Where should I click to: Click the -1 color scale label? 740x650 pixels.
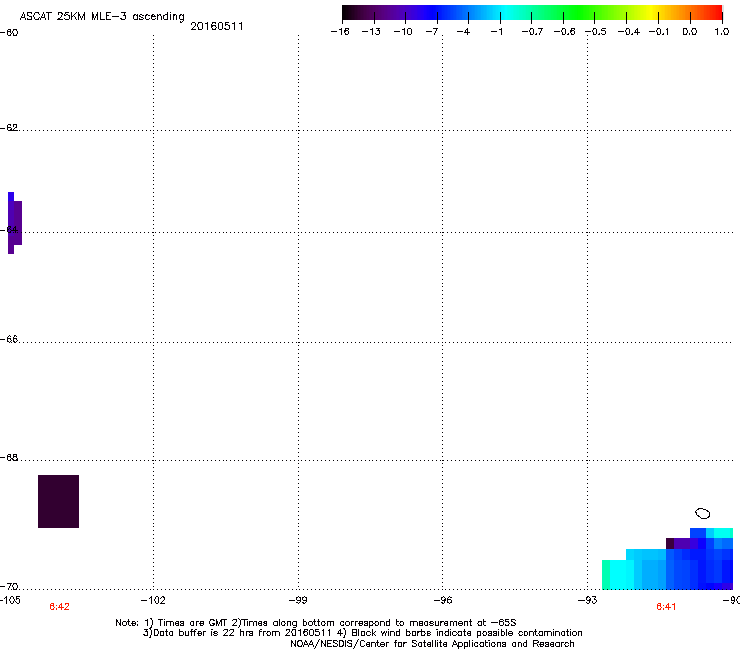(496, 32)
